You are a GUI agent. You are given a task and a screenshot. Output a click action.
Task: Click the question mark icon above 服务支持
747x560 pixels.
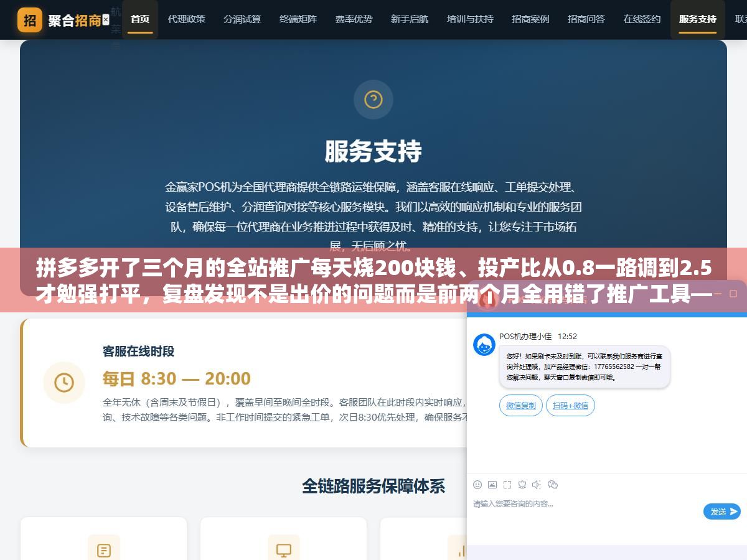click(374, 100)
